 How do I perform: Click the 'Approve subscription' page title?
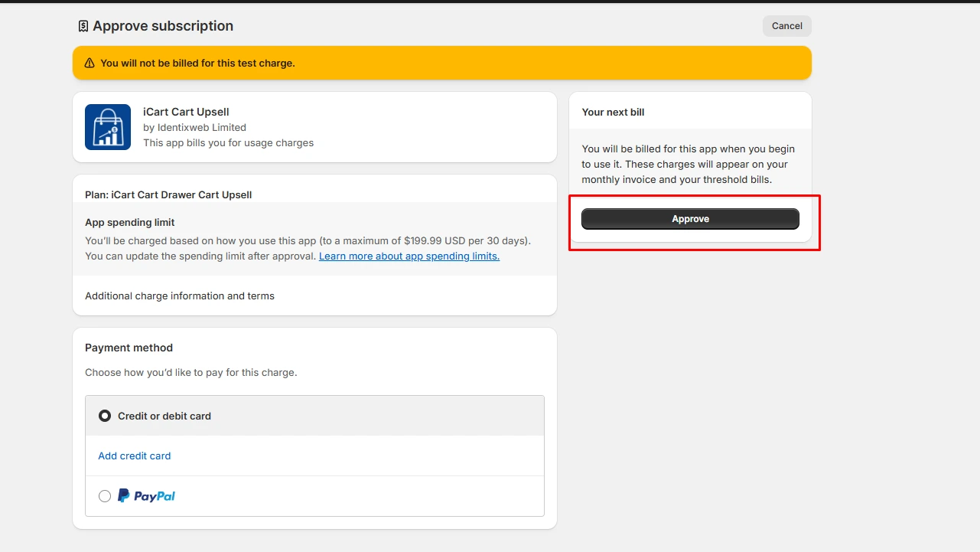point(163,26)
